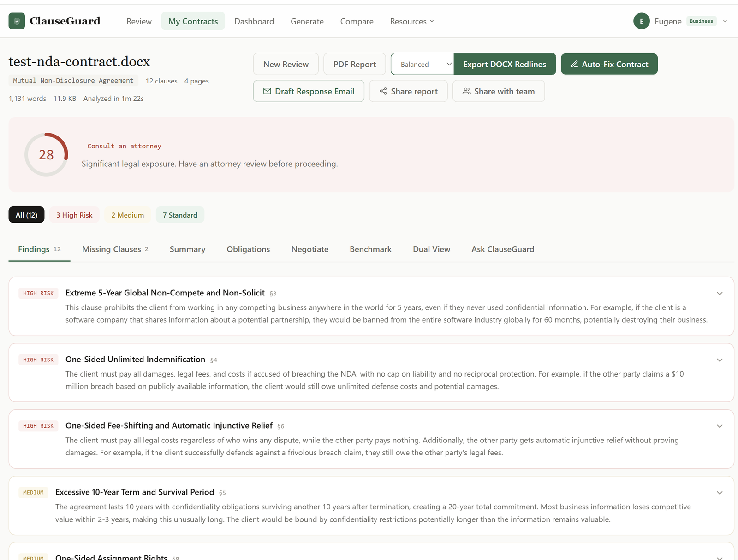Click the share icon on Share report
This screenshot has width=738, height=560.
point(383,91)
